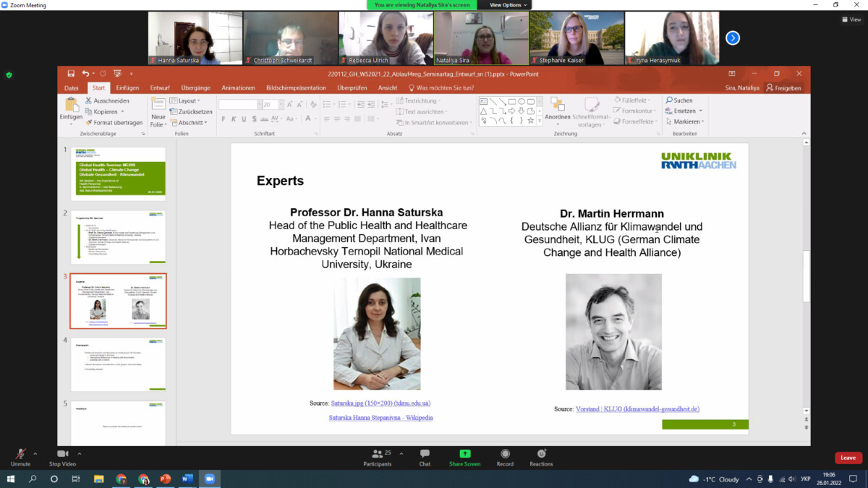Screen dimensions: 868x488
Task: Click the Zoom encryption shield icon
Action: (9, 74)
